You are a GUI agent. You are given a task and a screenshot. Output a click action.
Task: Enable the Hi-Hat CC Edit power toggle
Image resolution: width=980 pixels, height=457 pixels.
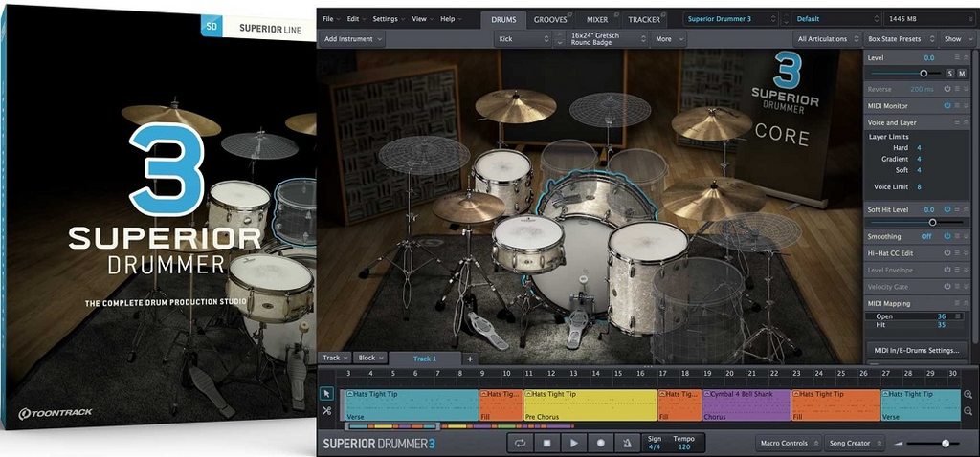coord(947,252)
